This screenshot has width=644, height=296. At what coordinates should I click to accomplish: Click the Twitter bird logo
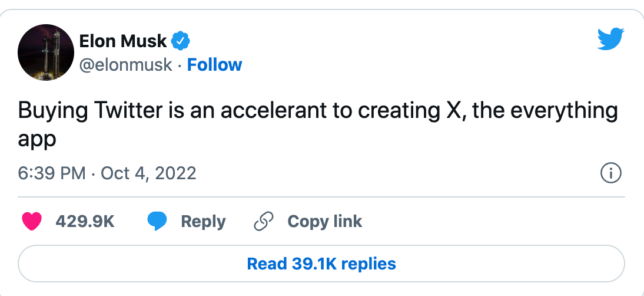point(610,39)
